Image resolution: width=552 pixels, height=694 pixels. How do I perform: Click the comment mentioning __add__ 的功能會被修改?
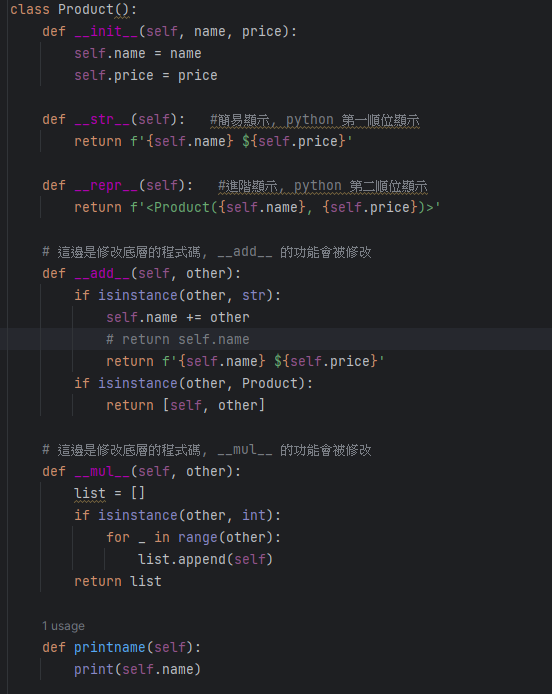tap(207, 252)
